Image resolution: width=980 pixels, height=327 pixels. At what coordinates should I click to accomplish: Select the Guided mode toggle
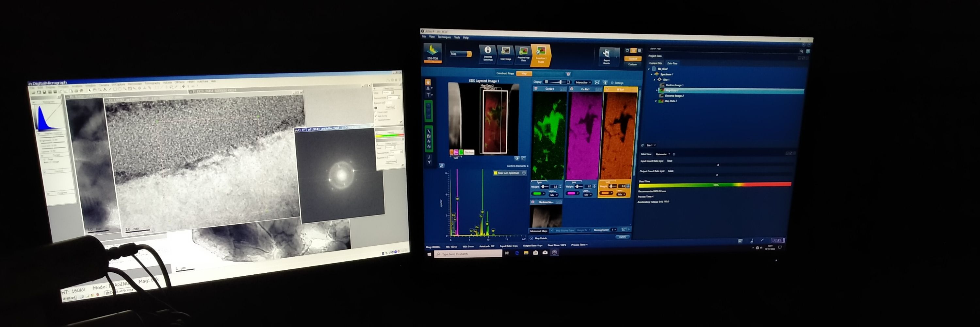(633, 59)
